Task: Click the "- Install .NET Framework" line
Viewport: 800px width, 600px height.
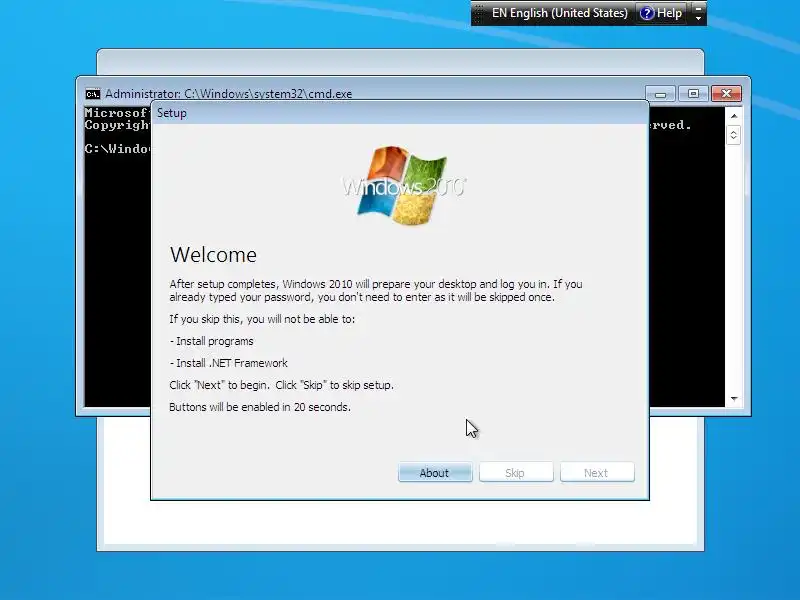Action: pos(229,363)
